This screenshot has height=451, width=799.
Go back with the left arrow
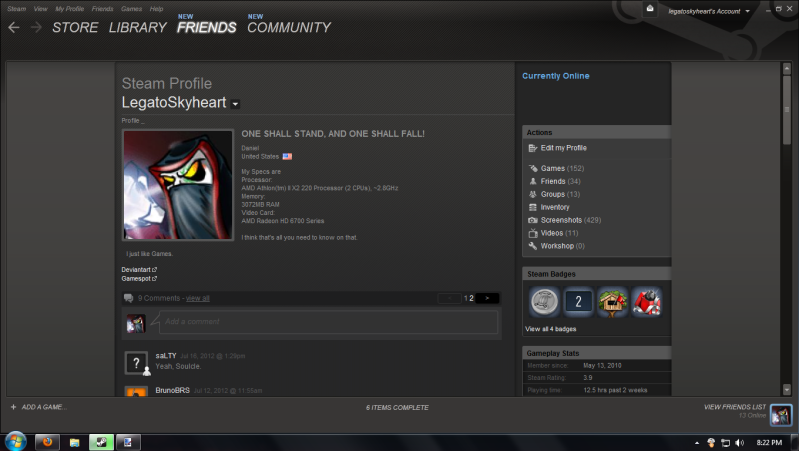click(14, 28)
